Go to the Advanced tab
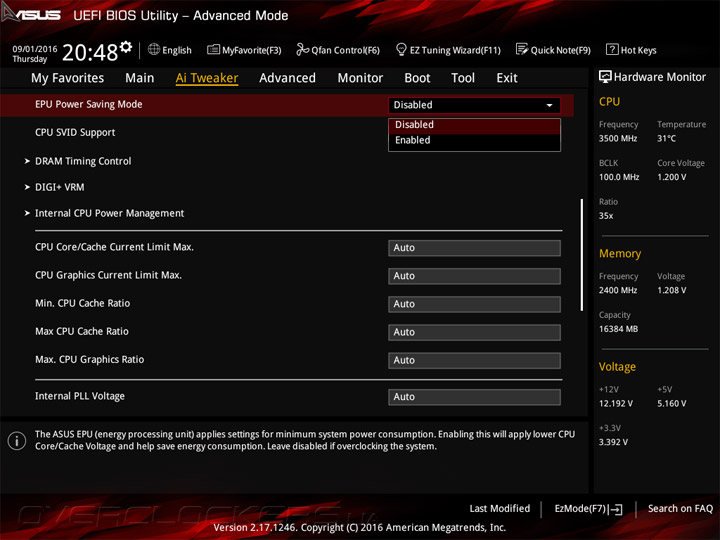720x540 pixels. pos(287,78)
